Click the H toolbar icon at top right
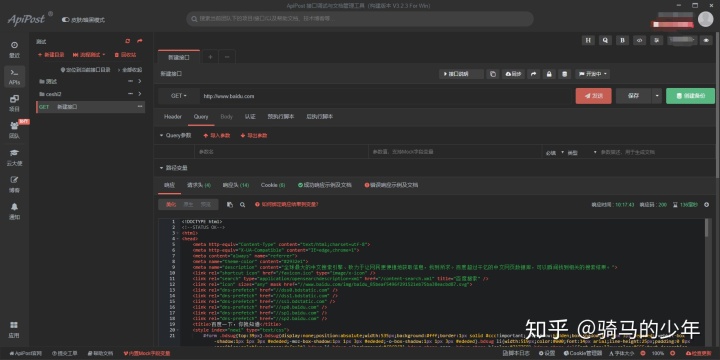 (x=588, y=40)
